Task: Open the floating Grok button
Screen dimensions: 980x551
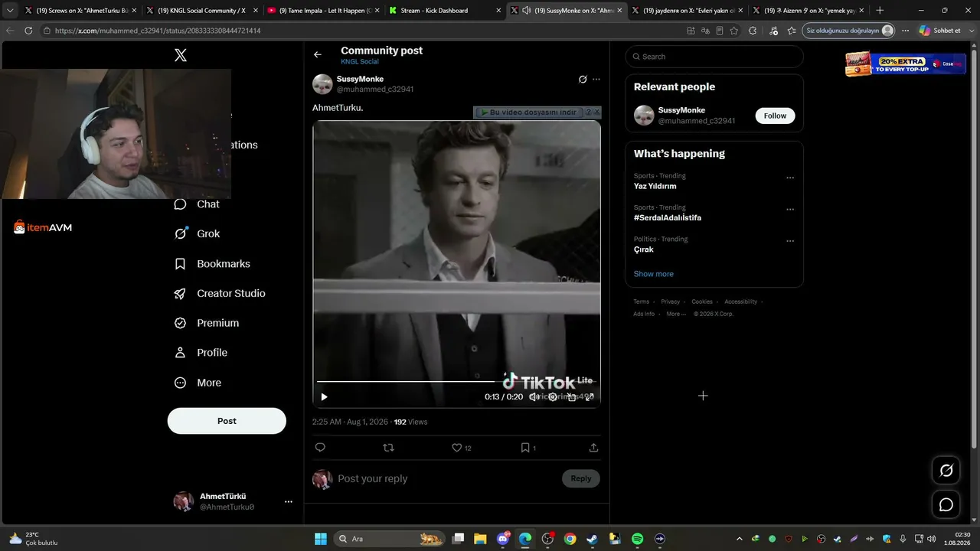Action: (946, 471)
